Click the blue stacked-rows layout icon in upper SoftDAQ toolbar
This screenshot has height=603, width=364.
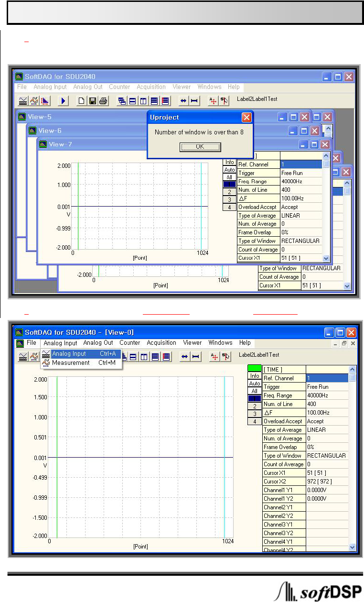(x=154, y=100)
